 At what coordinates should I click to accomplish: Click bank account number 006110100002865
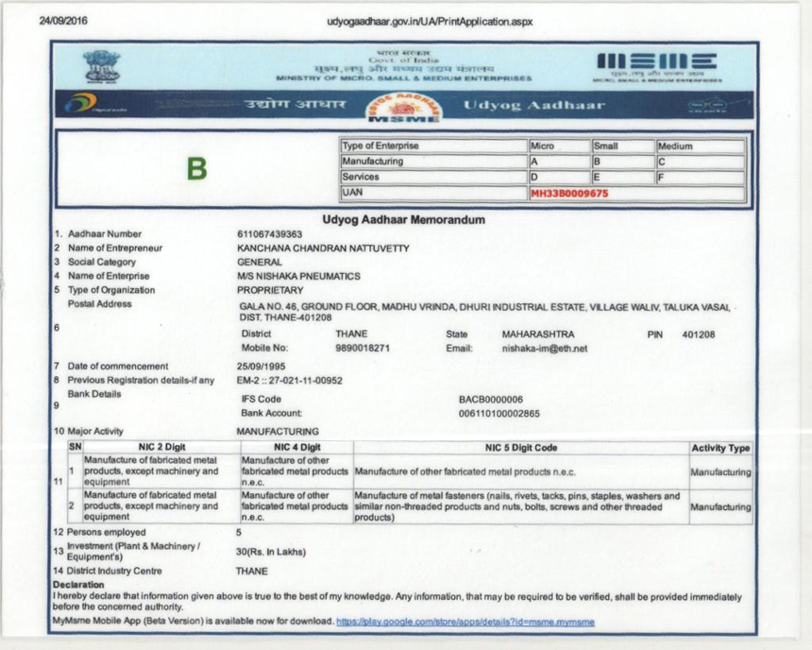[499, 414]
